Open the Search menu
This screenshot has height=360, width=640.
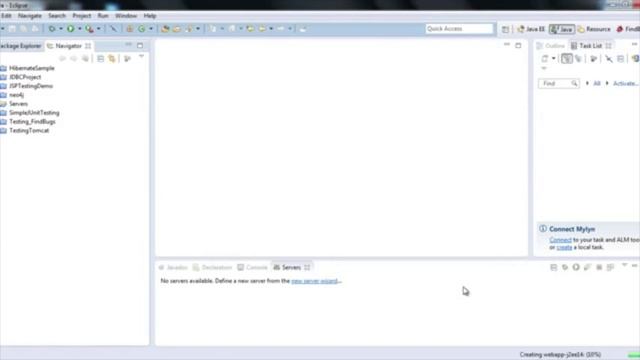click(57, 16)
